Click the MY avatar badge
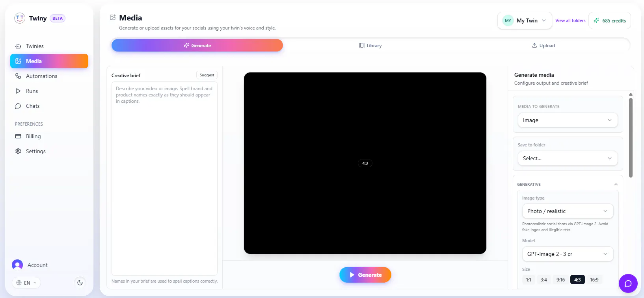 (508, 20)
